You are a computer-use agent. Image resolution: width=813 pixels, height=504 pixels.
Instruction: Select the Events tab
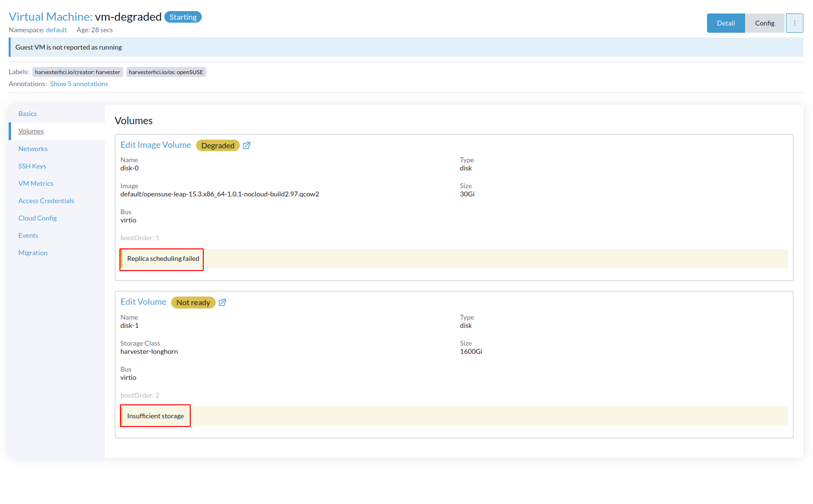pos(57,235)
